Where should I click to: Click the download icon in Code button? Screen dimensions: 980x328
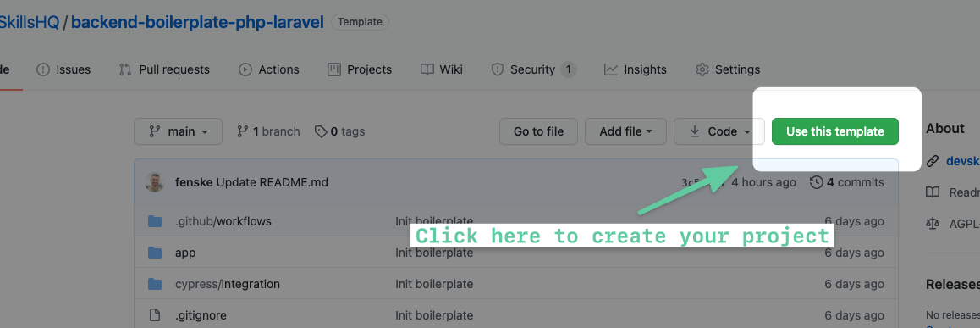coord(694,131)
